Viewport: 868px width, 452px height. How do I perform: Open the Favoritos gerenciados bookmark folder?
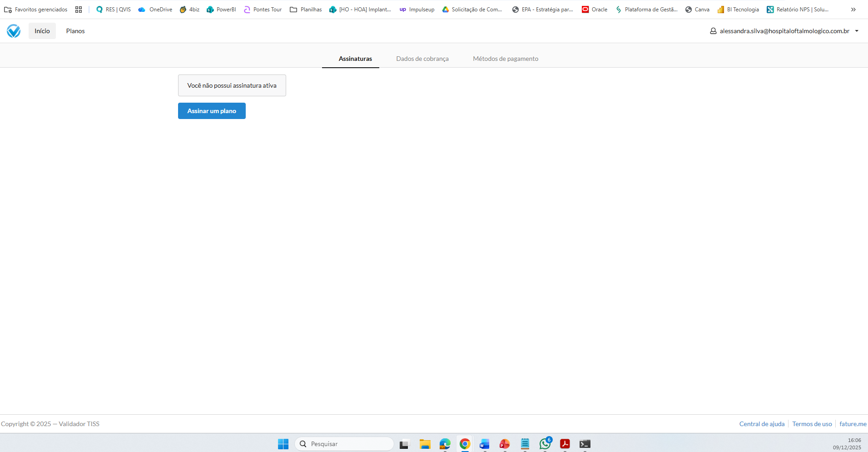click(36, 10)
